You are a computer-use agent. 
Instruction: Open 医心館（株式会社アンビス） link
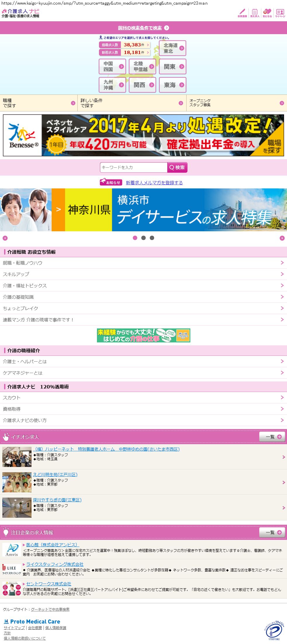coord(53,545)
